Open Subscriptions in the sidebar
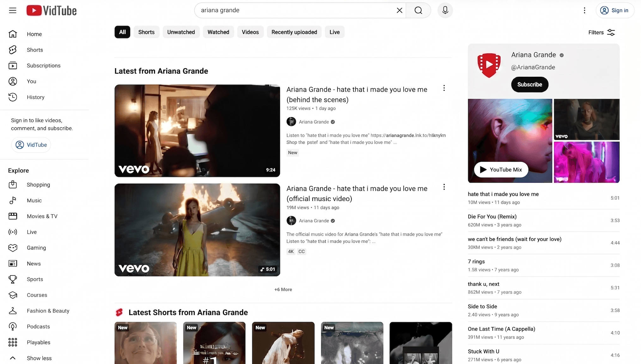The image size is (641, 364). (x=44, y=66)
